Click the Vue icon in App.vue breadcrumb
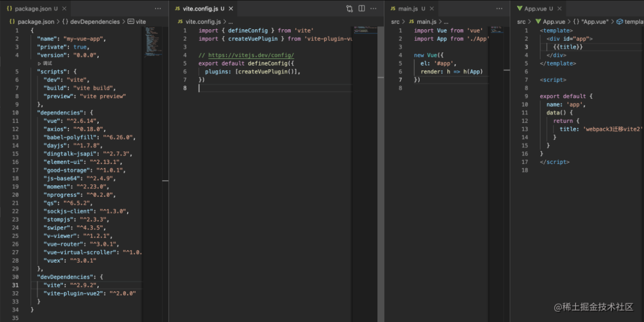This screenshot has width=644, height=322. [x=538, y=22]
